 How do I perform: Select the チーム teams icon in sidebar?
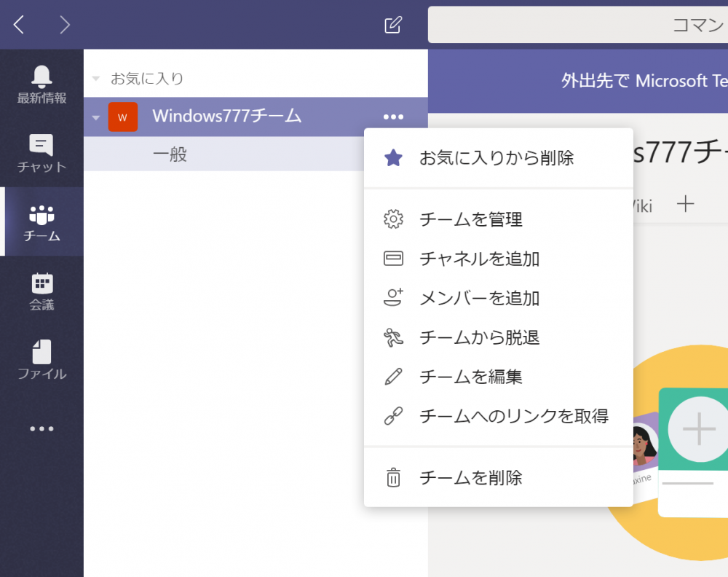pos(41,216)
